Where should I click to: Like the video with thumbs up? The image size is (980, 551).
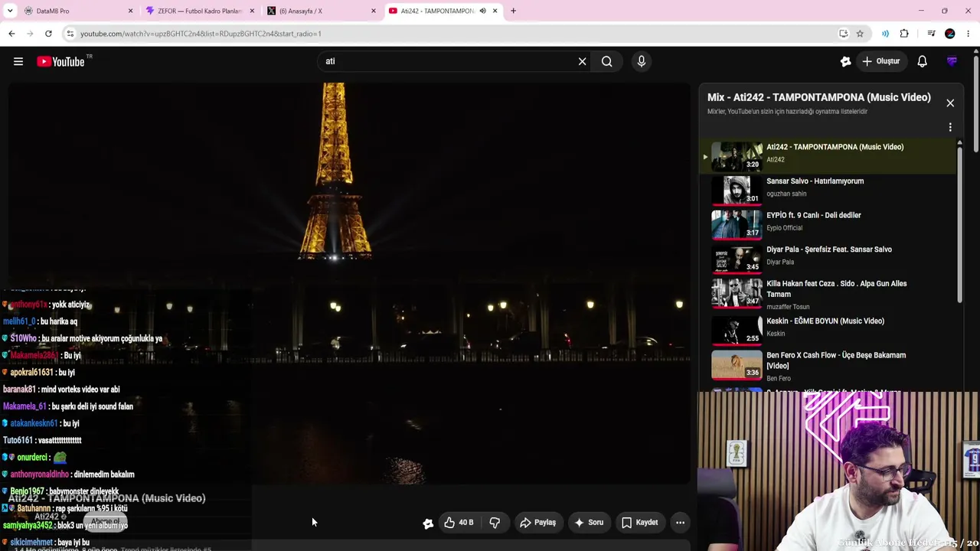[459, 523]
